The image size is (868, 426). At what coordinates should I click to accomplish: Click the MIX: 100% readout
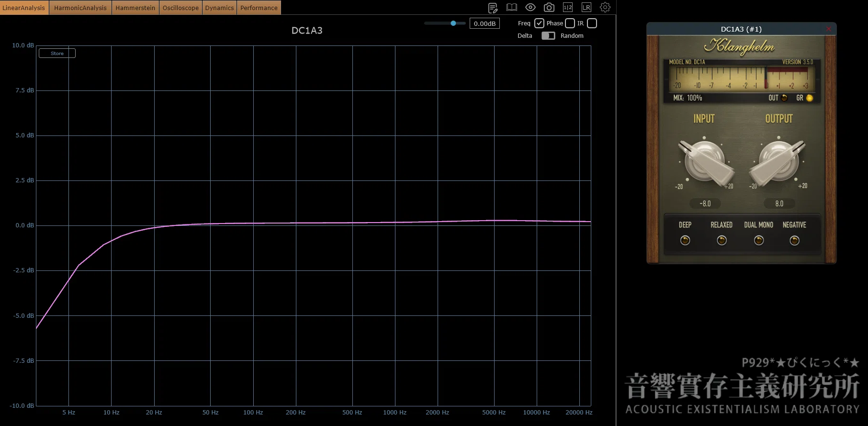point(688,98)
